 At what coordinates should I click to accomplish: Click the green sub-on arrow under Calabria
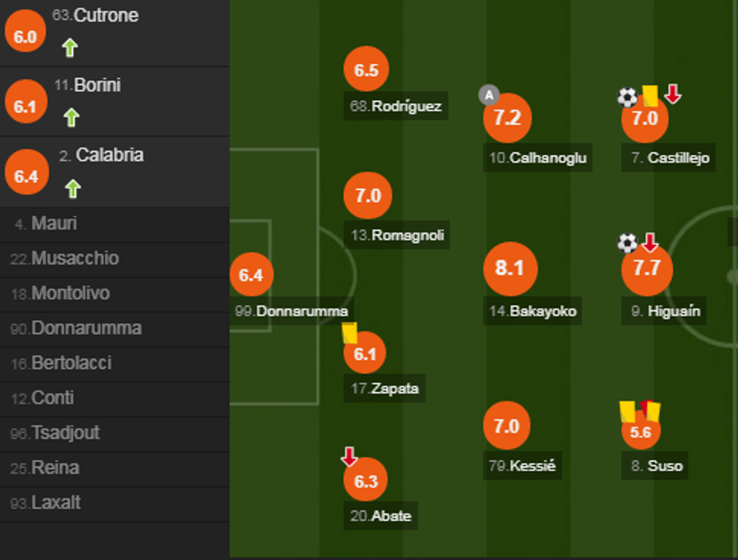pos(72,188)
